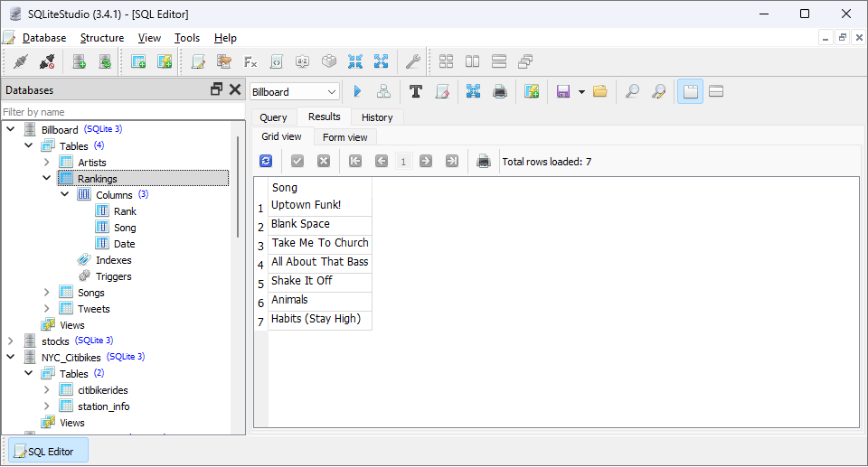Go to last results page

tap(452, 161)
